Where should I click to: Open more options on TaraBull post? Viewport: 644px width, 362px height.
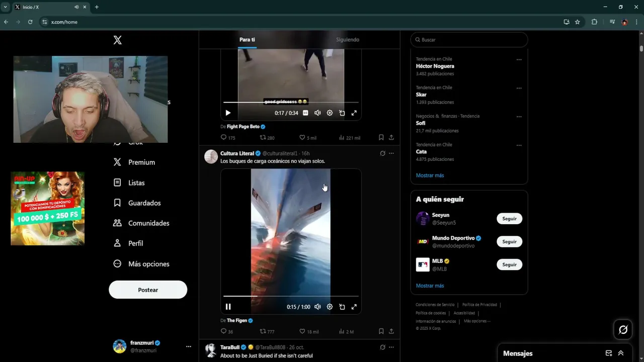pyautogui.click(x=391, y=347)
